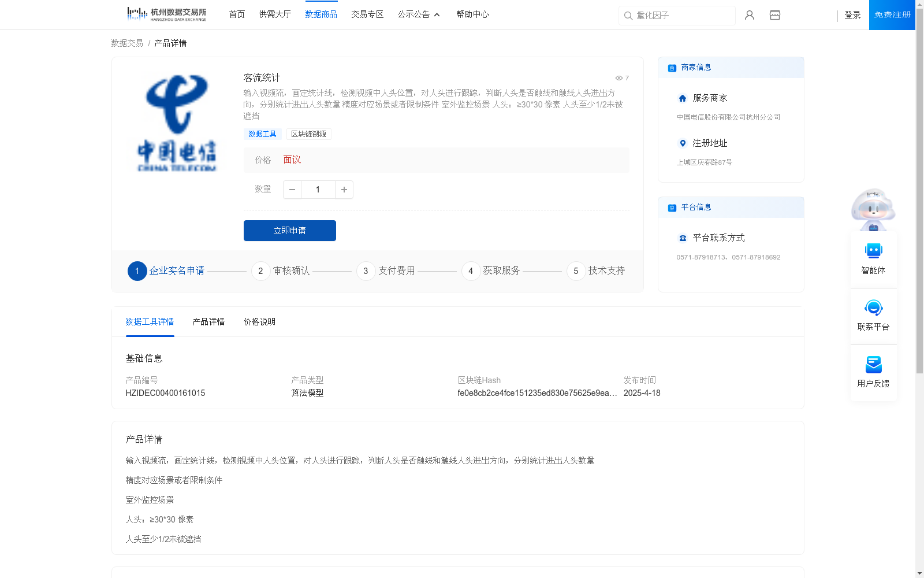Viewport: 924px width, 578px height.
Task: Open the Hangzhou Data Exchange logo
Action: coord(166,14)
